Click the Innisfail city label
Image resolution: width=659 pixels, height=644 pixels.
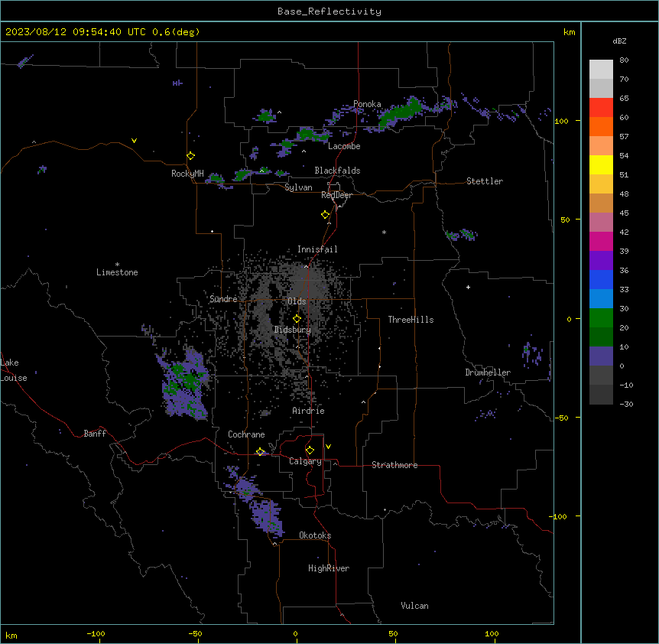[317, 249]
